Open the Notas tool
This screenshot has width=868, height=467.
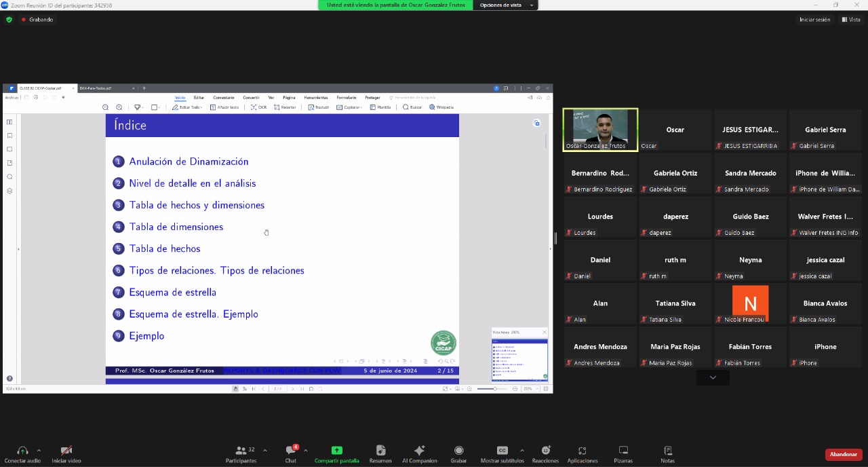[x=667, y=453]
